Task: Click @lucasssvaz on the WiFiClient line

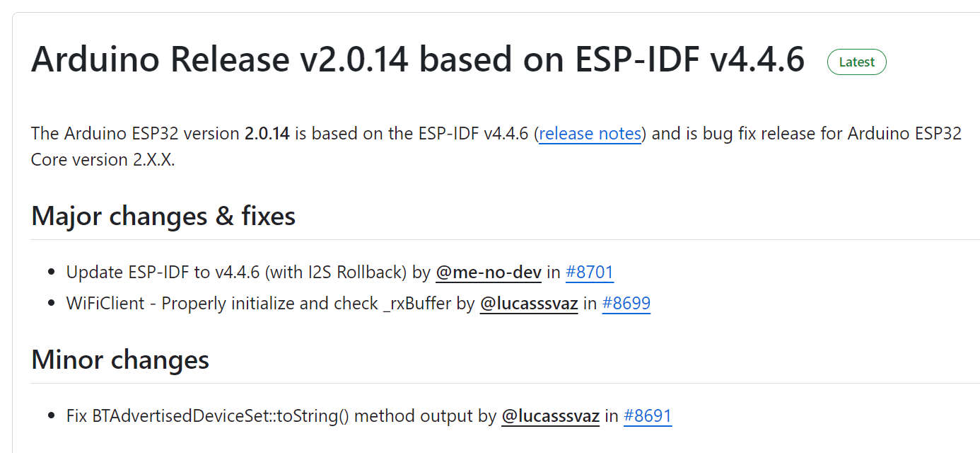Action: coord(529,304)
